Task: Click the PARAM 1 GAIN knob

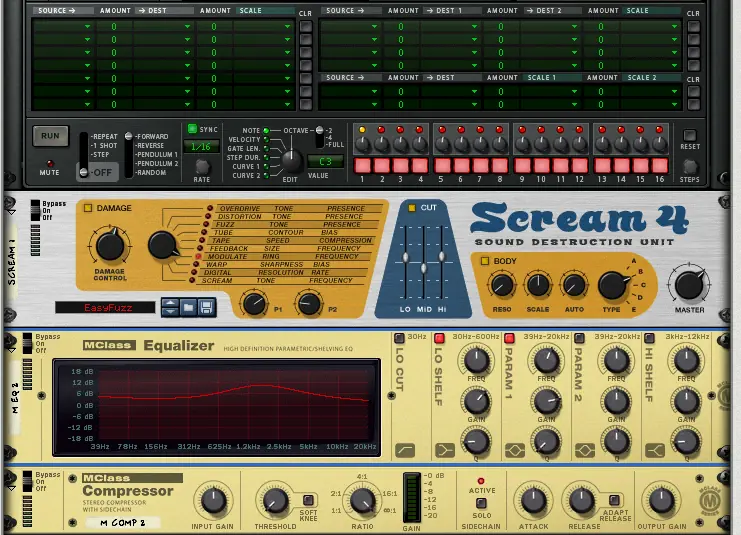Action: [x=546, y=402]
